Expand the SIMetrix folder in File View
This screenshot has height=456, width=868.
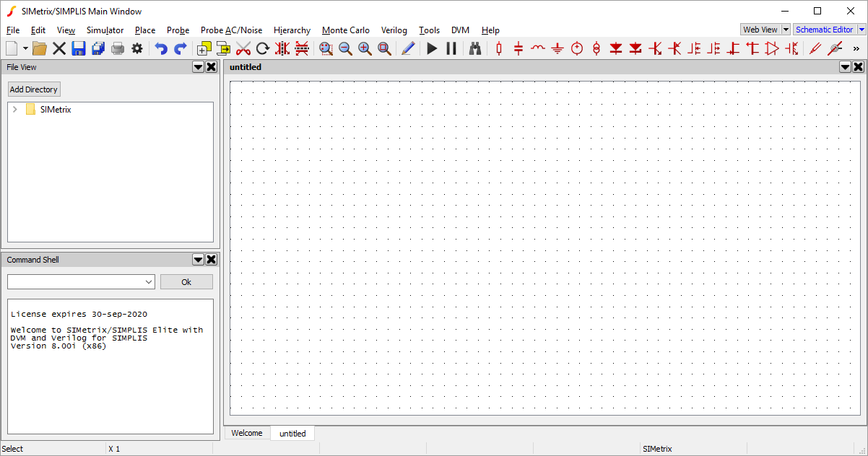point(14,110)
